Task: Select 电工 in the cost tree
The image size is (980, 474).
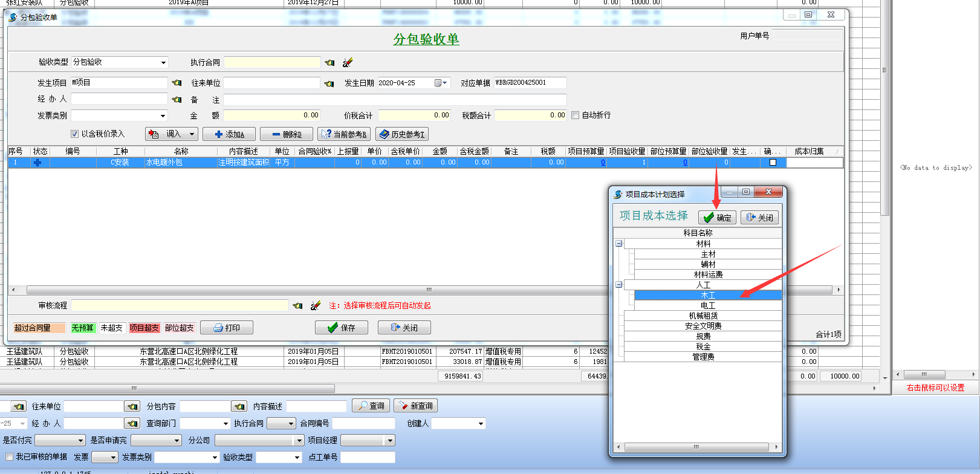Action: coord(707,306)
